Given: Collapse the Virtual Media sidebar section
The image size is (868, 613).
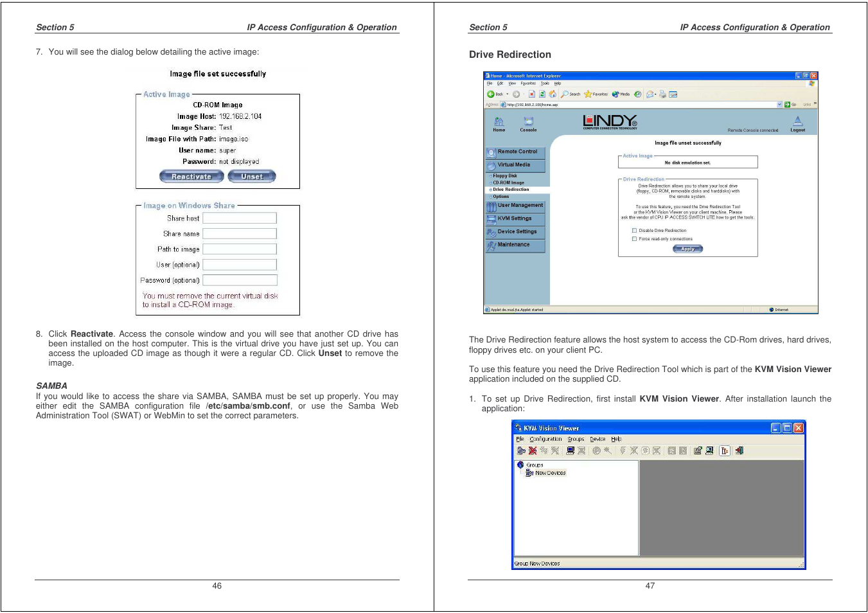Looking at the screenshot, I should click(x=515, y=165).
